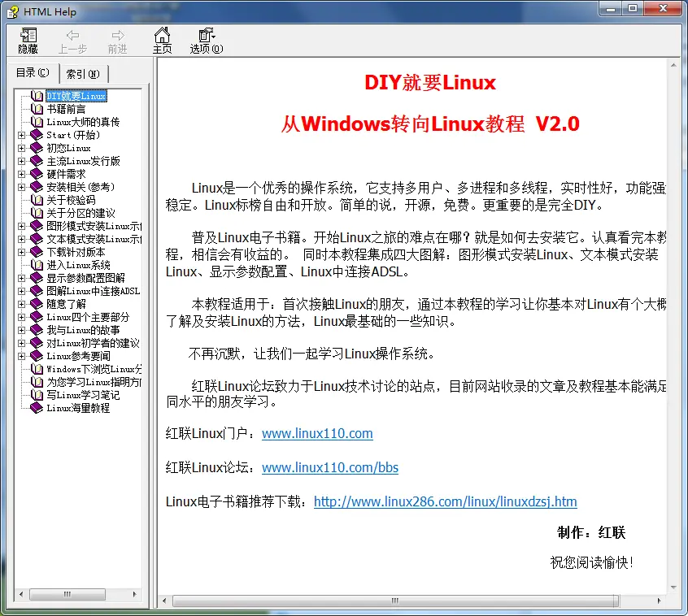Open the www.linux110.com portal link
Screen dimensions: 688x616
317,433
